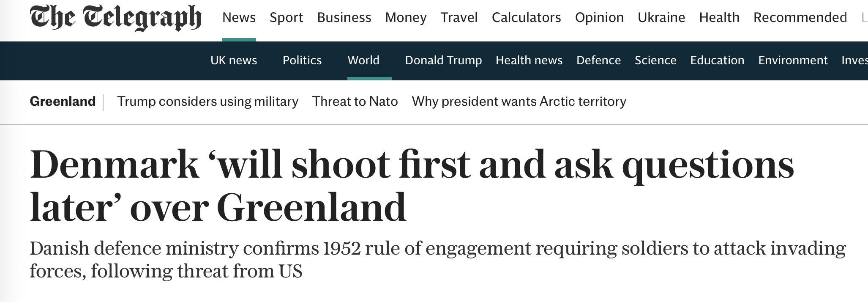This screenshot has height=302, width=868.
Task: Select the World sub-navigation tab
Action: click(x=363, y=60)
